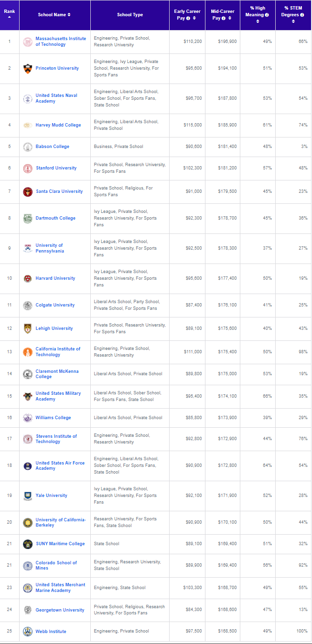Screen dimensions: 312x644
Task: Click the Mid-Career Pay info icon
Action: [224, 18]
